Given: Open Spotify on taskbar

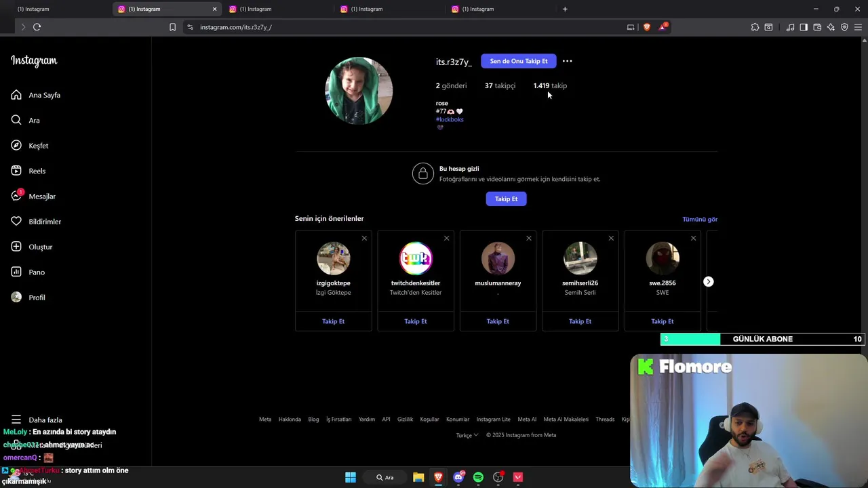Looking at the screenshot, I should click(x=478, y=477).
